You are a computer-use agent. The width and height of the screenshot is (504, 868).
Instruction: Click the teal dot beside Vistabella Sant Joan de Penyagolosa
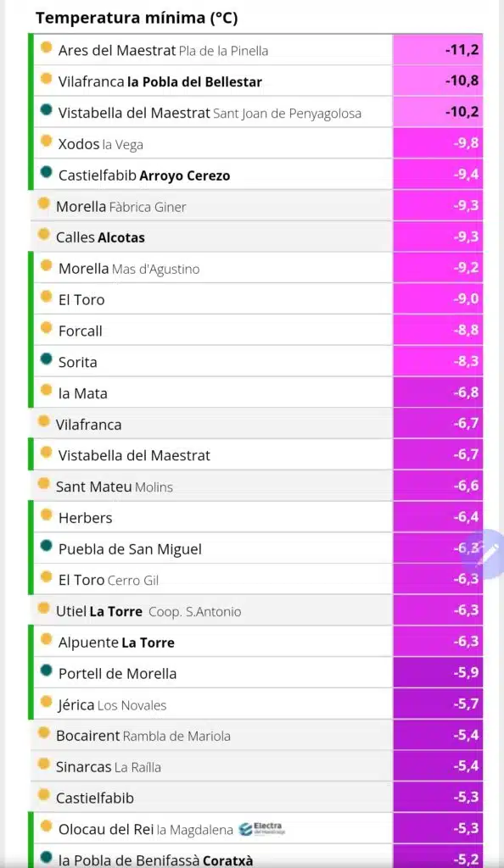point(47,110)
